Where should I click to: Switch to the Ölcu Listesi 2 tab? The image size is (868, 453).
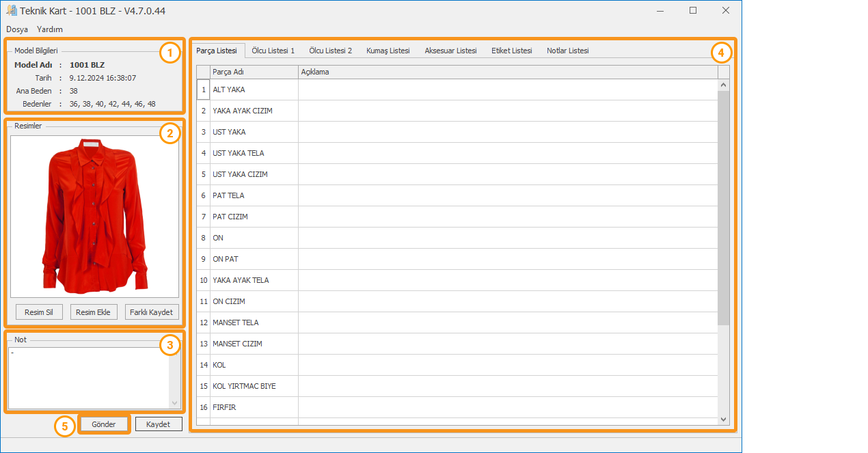[x=330, y=51]
